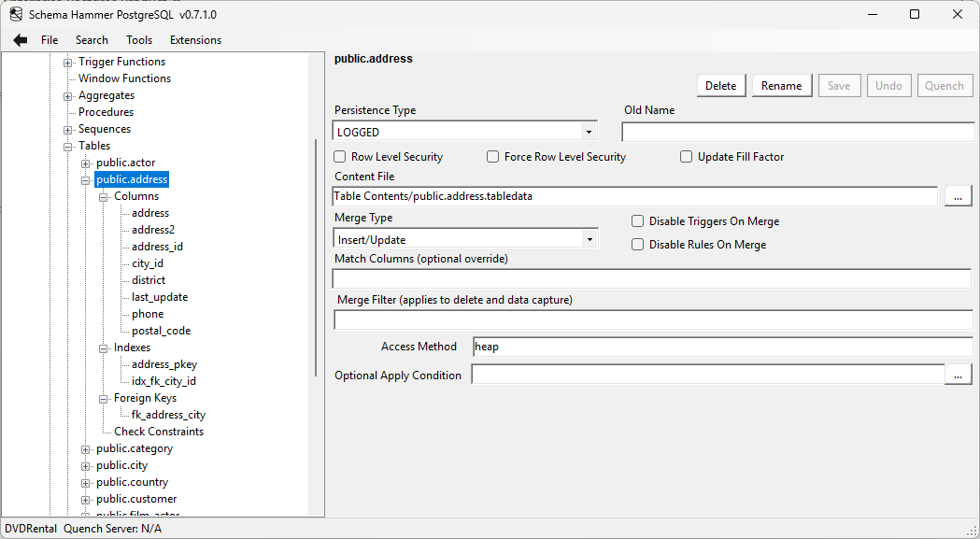This screenshot has width=980, height=539.
Task: Toggle Update Fill Factor
Action: coord(686,156)
